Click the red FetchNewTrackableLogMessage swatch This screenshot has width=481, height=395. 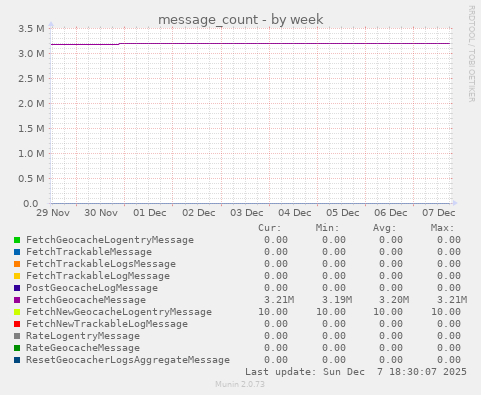(x=17, y=324)
